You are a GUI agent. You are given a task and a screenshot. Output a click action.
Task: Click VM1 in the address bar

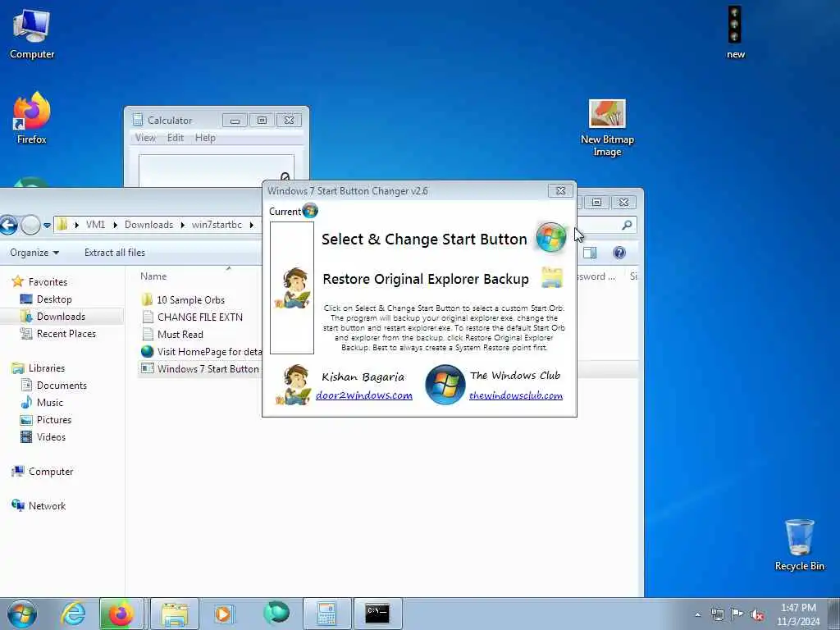95,225
